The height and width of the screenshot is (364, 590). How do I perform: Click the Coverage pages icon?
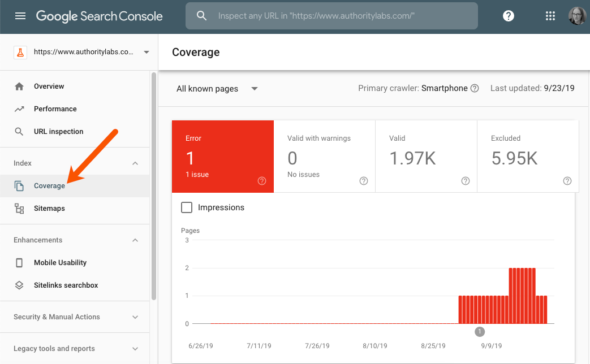[19, 186]
